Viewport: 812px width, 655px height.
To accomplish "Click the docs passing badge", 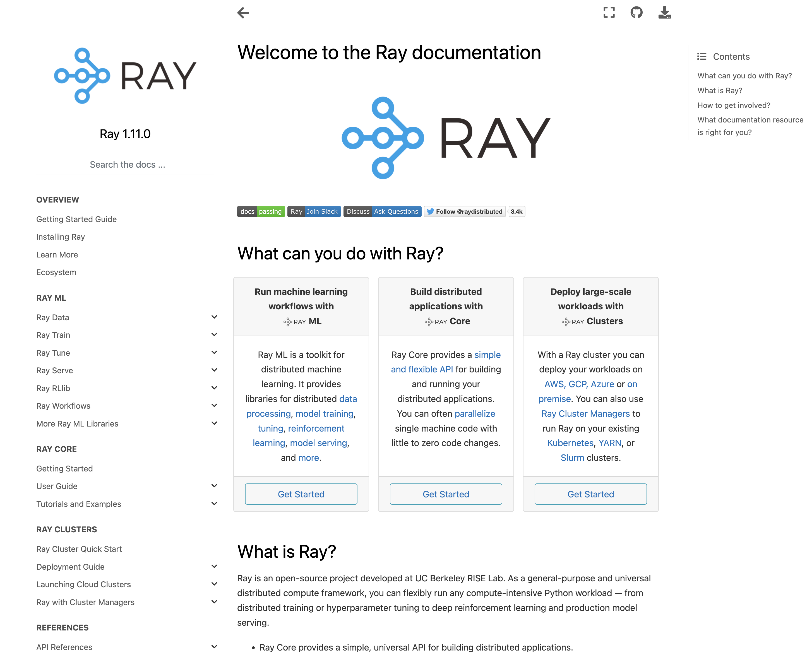I will tap(261, 211).
